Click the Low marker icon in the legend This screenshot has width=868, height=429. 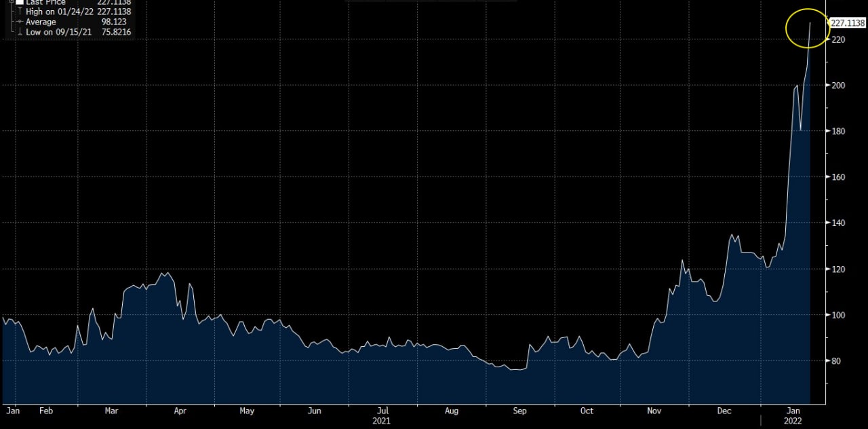[x=20, y=31]
